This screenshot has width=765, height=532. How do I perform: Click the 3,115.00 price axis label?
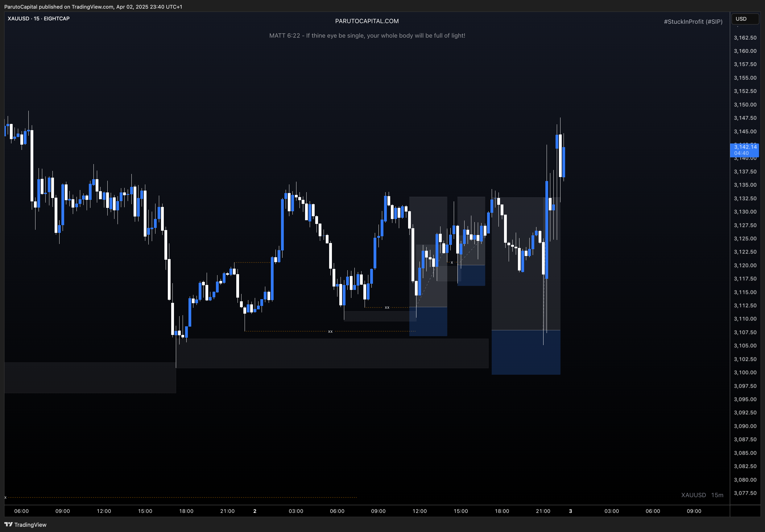coord(745,292)
